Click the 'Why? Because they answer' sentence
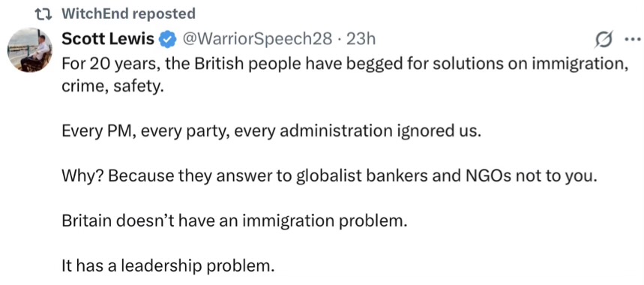 coord(328,176)
